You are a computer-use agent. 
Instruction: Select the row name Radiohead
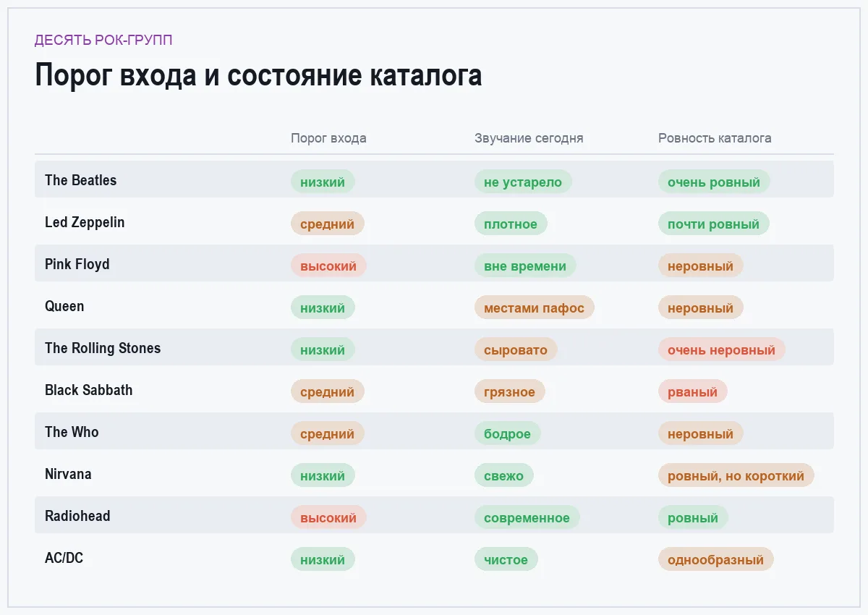[77, 516]
